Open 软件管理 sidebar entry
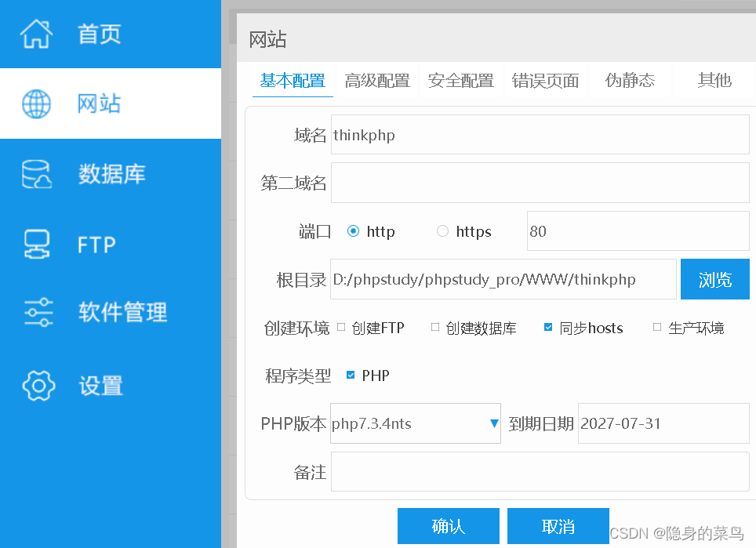The image size is (756, 548). click(123, 312)
